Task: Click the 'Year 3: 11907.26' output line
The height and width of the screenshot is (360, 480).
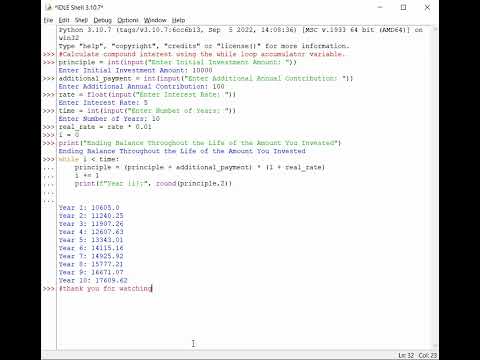Action: 91,224
